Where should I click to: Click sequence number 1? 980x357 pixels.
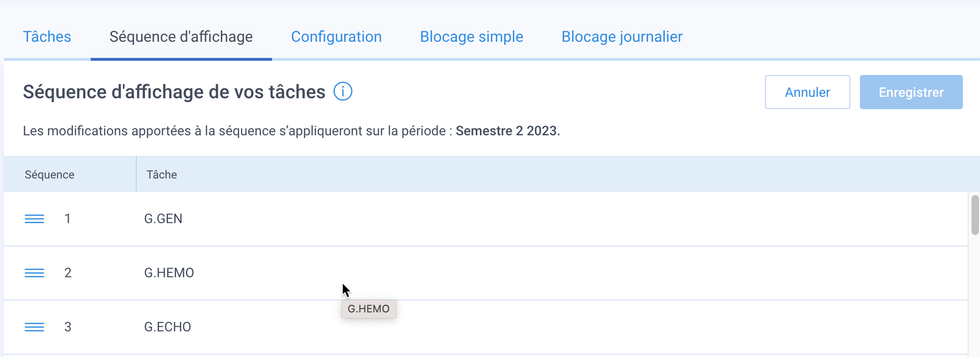pos(68,219)
